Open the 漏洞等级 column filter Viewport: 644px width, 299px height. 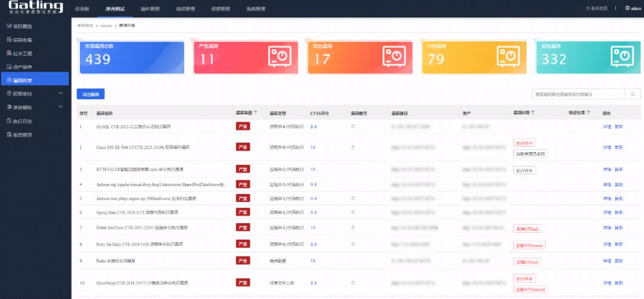coord(255,112)
